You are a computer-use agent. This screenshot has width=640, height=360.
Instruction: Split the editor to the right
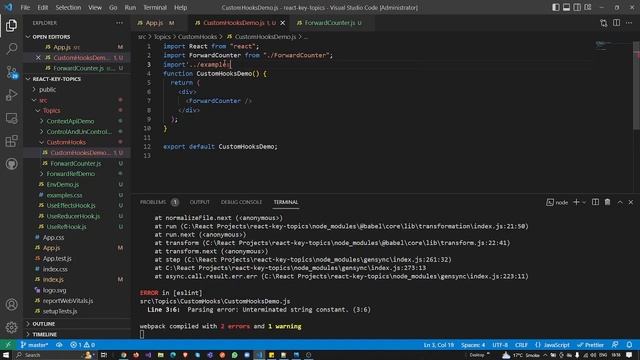tap(616, 23)
